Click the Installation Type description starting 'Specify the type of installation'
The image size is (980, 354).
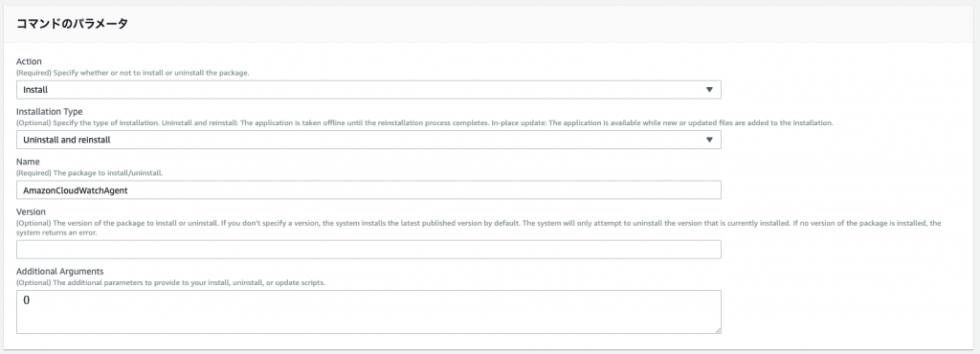(x=424, y=123)
